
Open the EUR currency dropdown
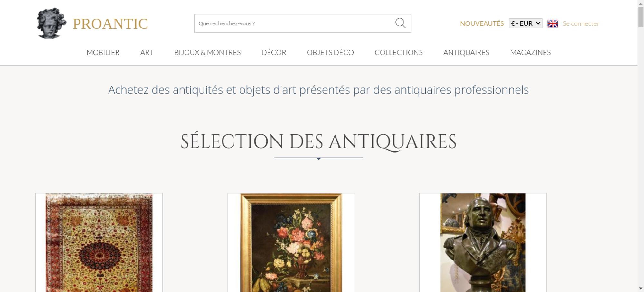526,23
